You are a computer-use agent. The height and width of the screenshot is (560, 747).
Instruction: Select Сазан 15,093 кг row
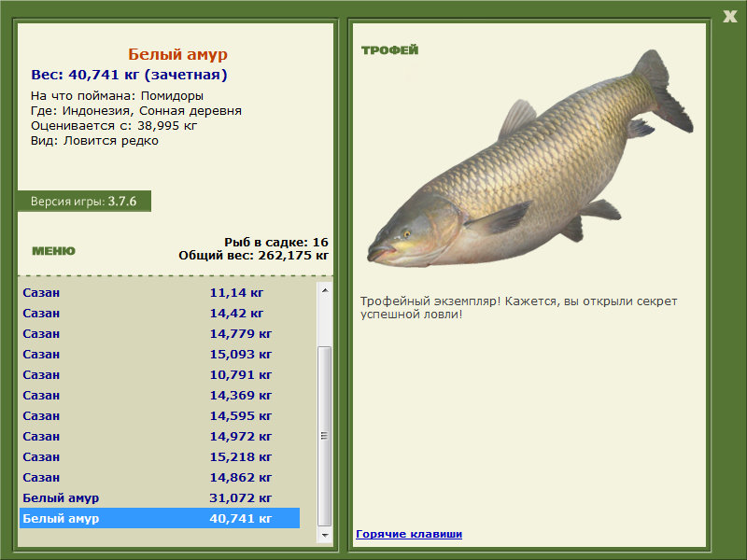(x=160, y=354)
